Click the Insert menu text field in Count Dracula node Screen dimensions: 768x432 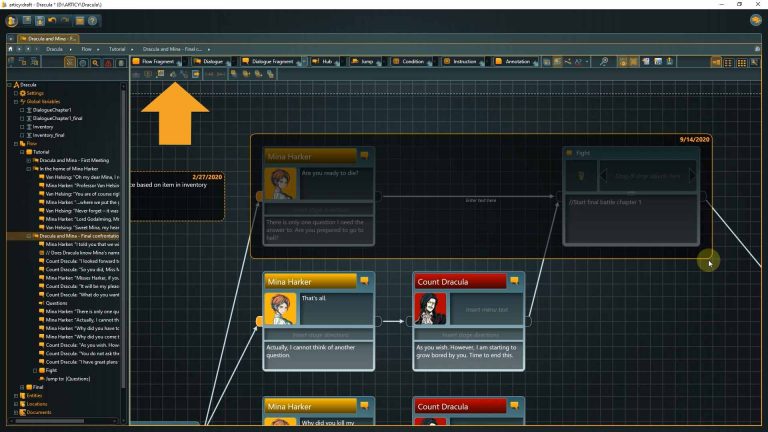486,309
